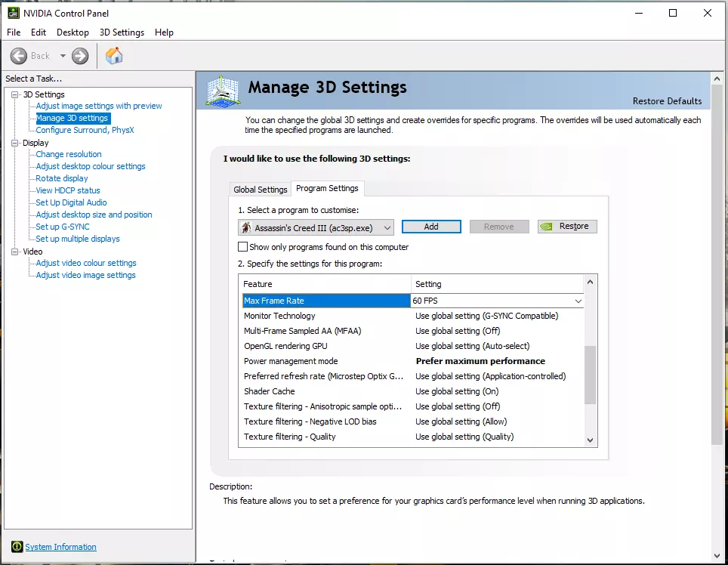The image size is (728, 565).
Task: Click the Restore Defaults link
Action: [667, 101]
